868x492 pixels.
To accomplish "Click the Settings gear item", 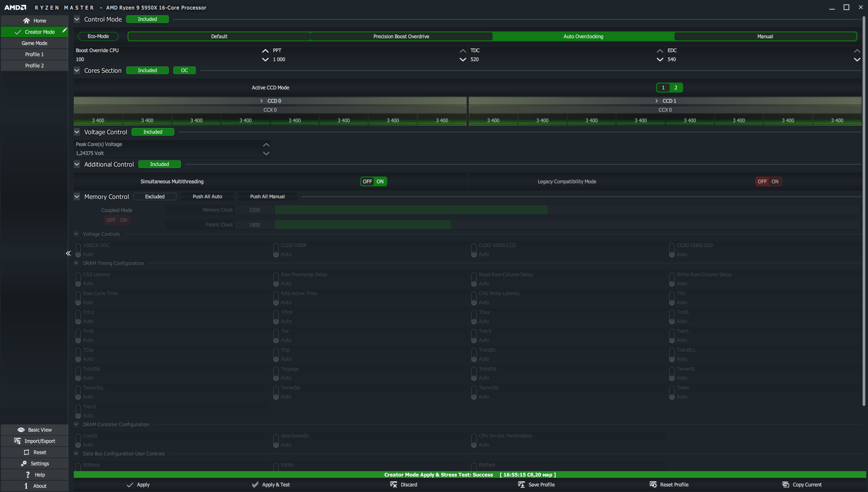I will click(34, 464).
